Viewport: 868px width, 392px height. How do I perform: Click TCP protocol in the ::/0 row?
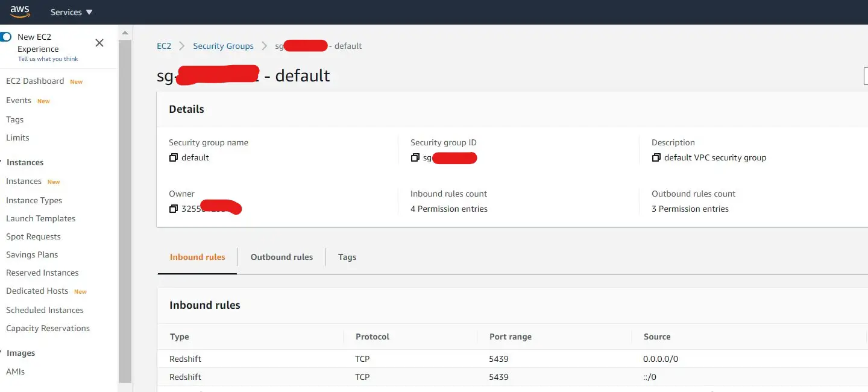pyautogui.click(x=362, y=377)
